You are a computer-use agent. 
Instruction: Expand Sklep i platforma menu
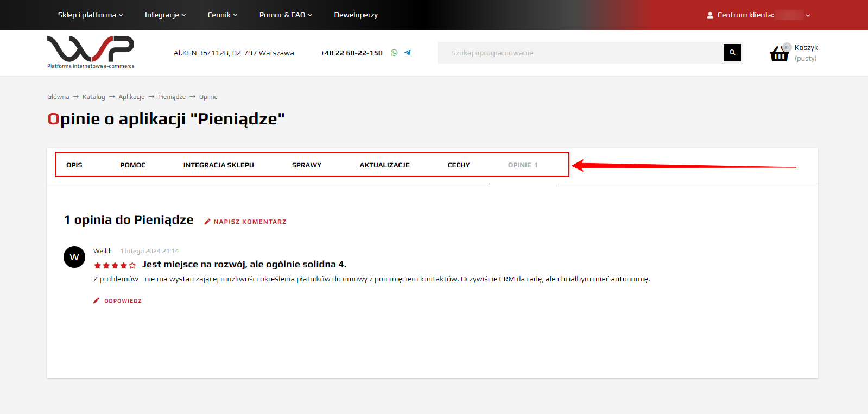tap(91, 15)
